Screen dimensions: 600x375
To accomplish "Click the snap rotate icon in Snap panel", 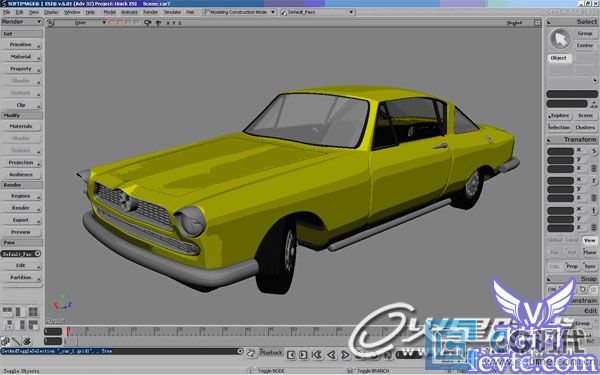I will click(583, 290).
